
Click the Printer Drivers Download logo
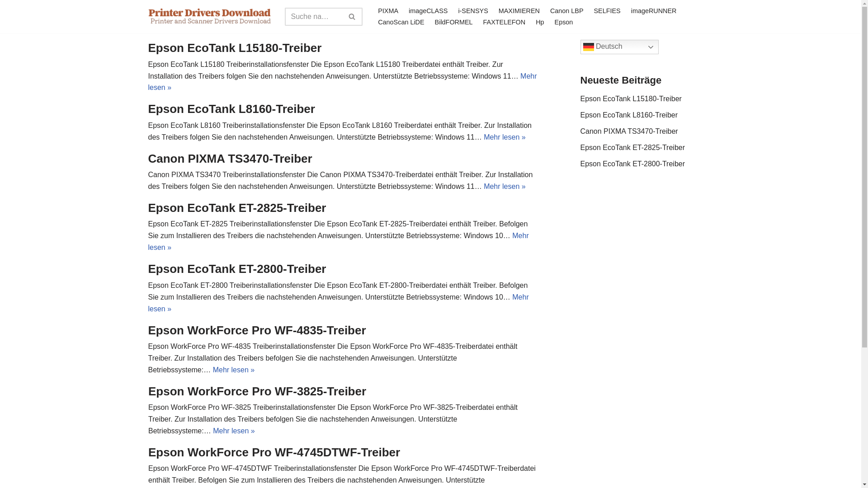click(x=210, y=16)
